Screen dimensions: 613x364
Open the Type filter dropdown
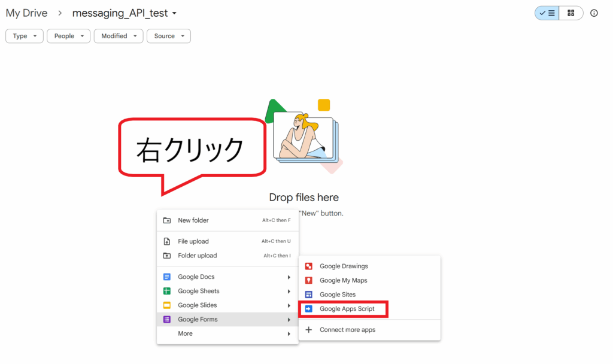tap(24, 36)
